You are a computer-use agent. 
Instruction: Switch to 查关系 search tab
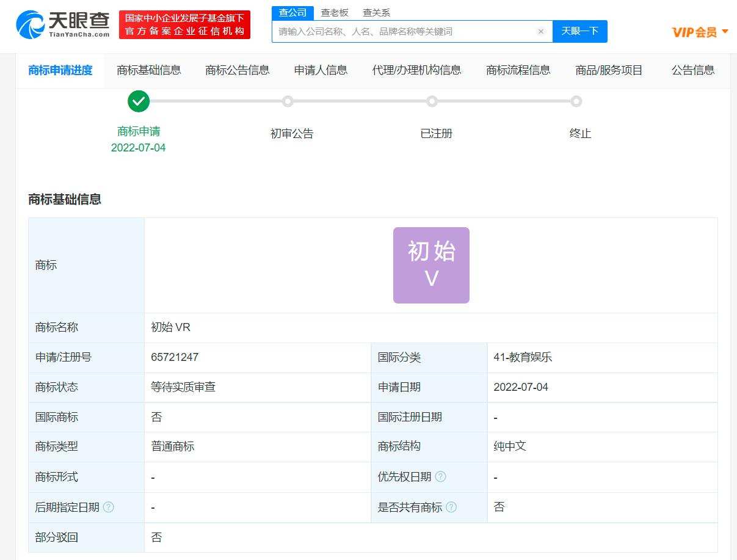point(376,13)
